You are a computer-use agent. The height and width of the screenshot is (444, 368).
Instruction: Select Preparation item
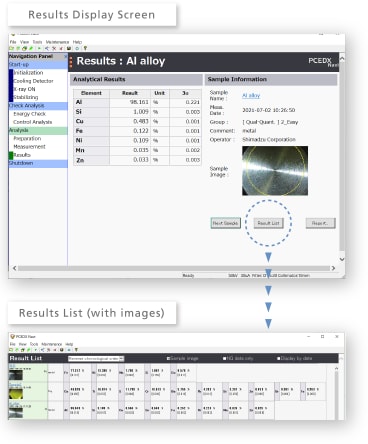(27, 138)
